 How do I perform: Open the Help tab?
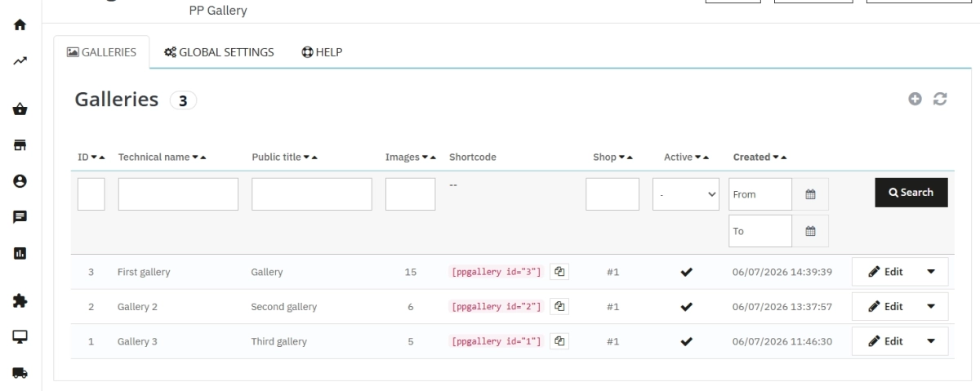point(322,52)
